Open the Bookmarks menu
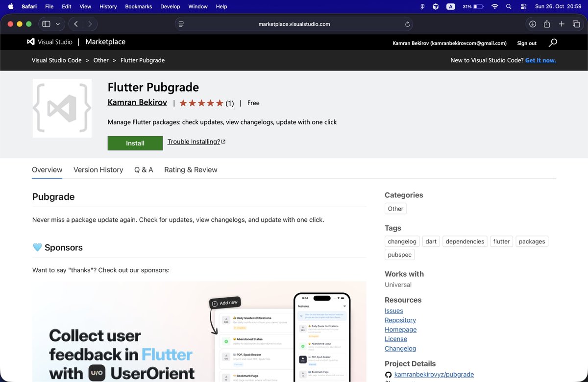Screen dimensions: 588x382 [x=139, y=6]
